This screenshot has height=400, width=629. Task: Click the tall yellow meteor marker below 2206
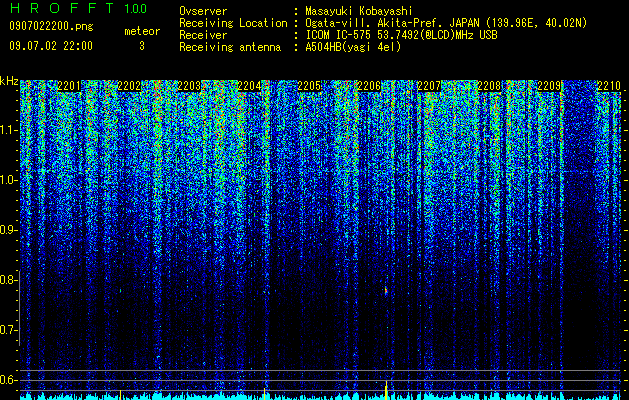[386, 390]
